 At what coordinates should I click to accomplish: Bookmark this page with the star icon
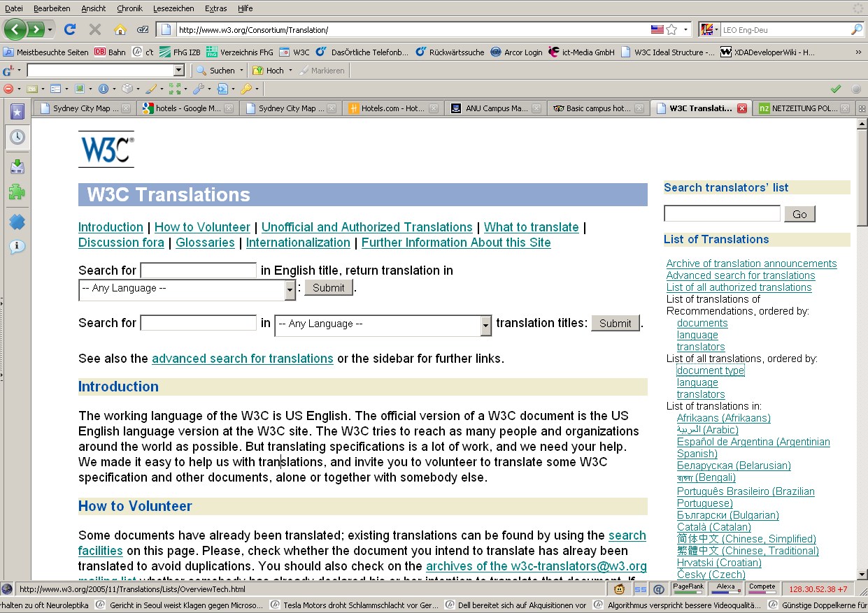click(x=671, y=29)
